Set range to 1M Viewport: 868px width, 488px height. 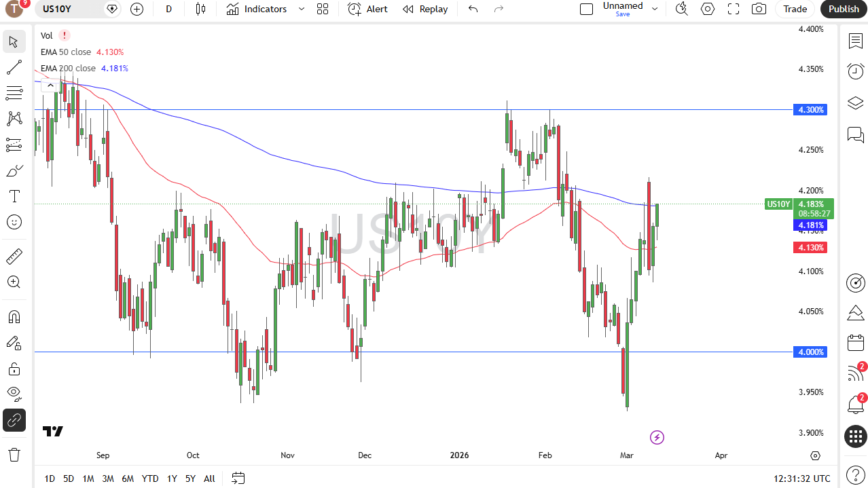coord(88,478)
